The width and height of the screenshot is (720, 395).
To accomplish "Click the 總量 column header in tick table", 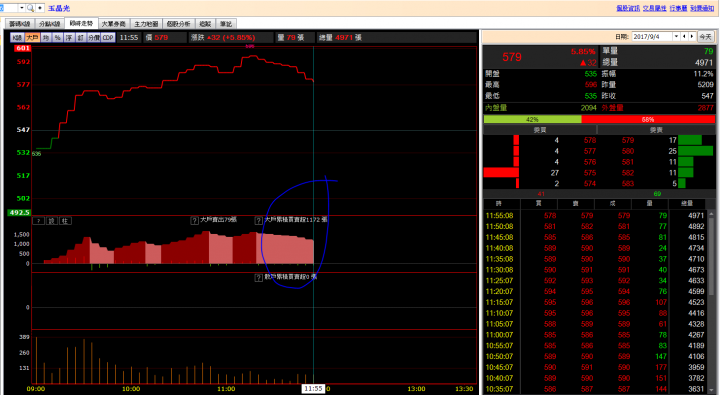I will (686, 203).
